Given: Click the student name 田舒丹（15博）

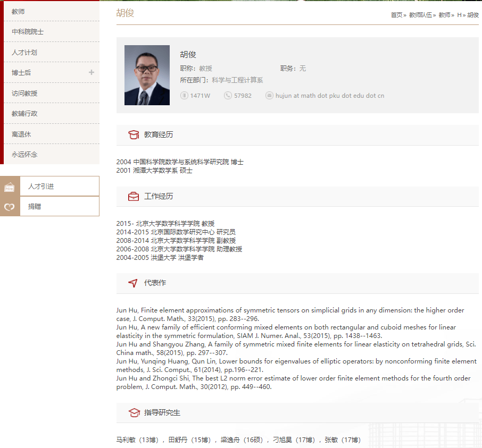Looking at the screenshot, I should [190, 440].
